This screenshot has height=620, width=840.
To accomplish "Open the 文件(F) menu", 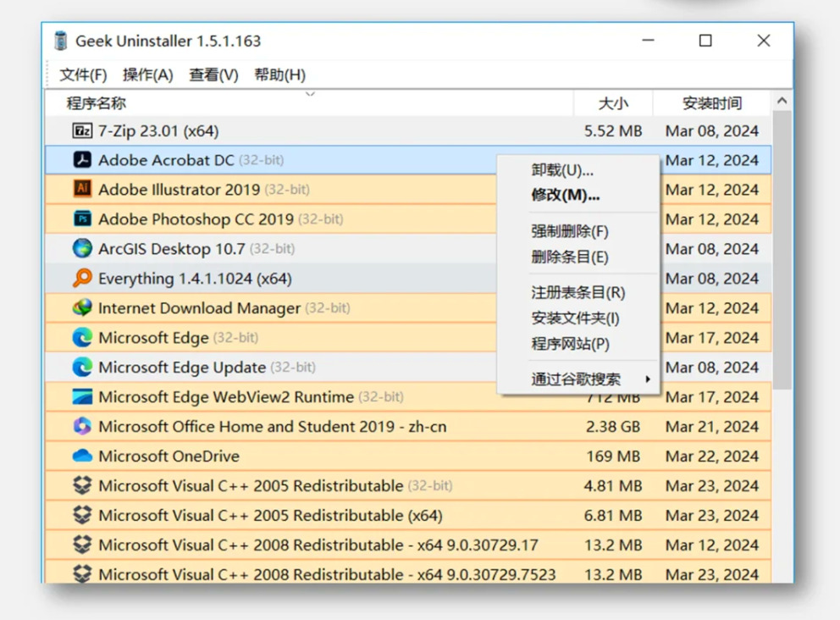I will point(83,75).
